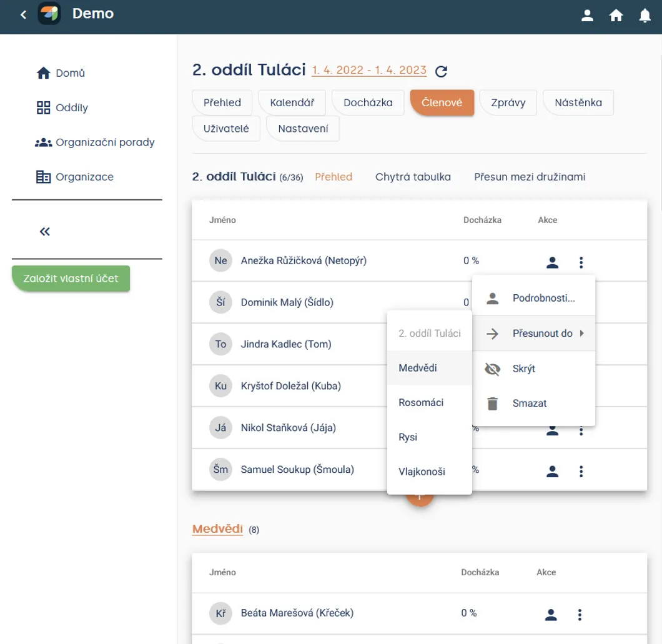
Task: Choose Smazat from the context menu
Action: point(533,403)
